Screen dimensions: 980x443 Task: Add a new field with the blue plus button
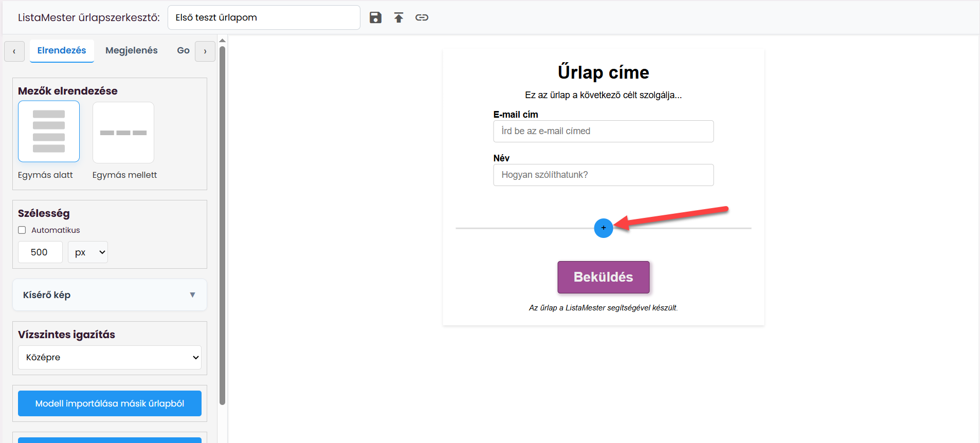click(x=603, y=228)
